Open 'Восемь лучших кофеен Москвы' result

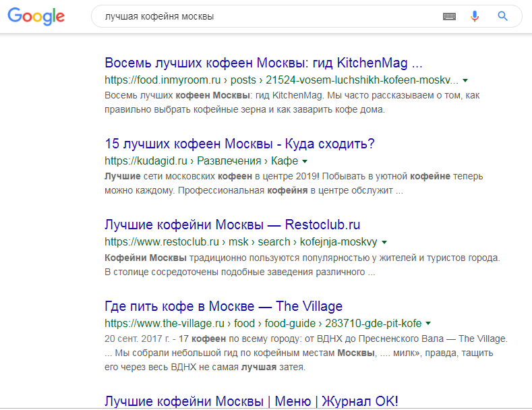click(x=263, y=63)
